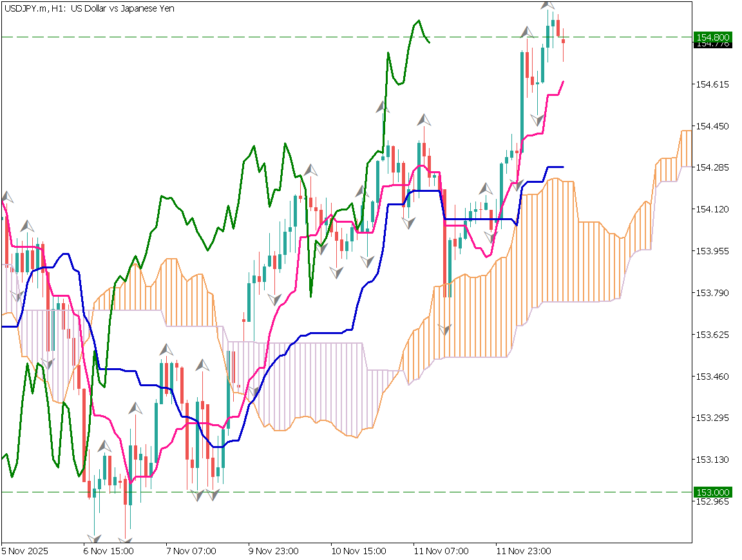The image size is (742, 560).
Task: Click the up fractal arrow just below the 154.800 line
Action: (528, 31)
